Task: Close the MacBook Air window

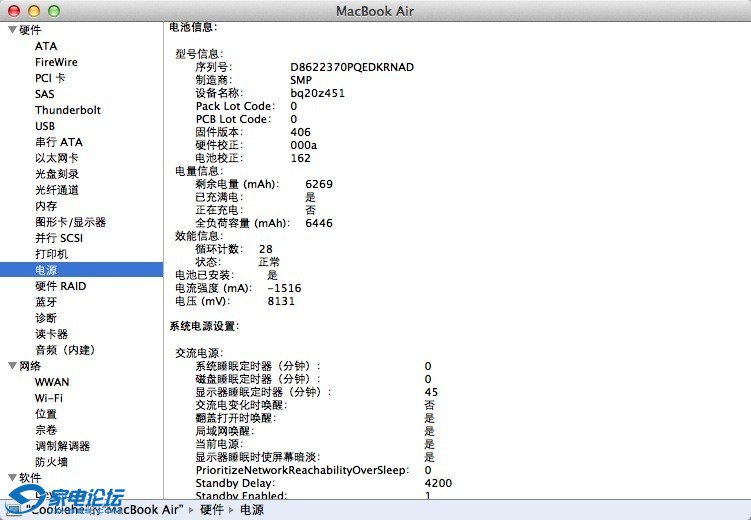Action: click(14, 11)
